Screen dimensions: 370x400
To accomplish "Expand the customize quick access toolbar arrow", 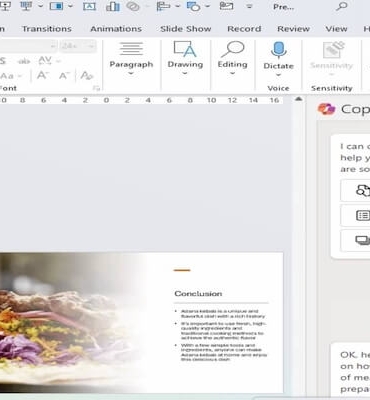I will tap(249, 6).
